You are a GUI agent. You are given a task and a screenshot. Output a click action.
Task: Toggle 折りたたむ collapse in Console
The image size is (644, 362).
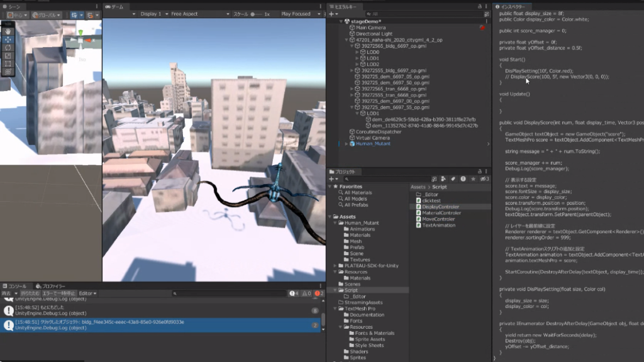click(30, 293)
